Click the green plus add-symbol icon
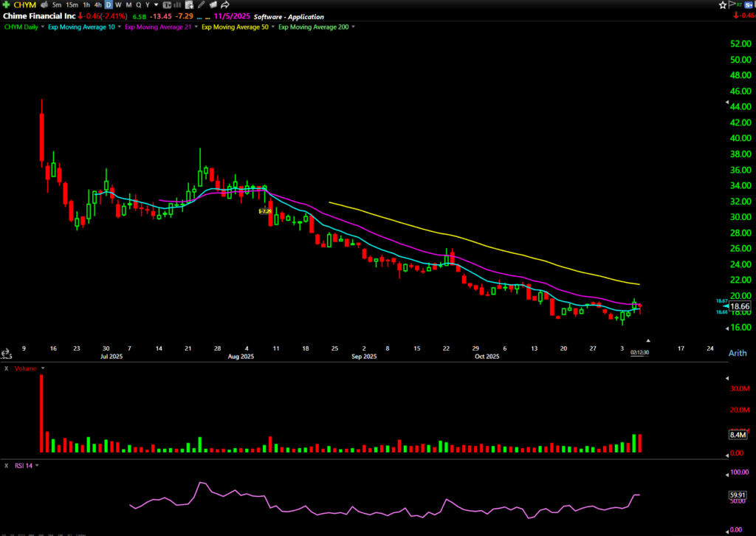This screenshot has width=756, height=536. [x=6, y=4]
